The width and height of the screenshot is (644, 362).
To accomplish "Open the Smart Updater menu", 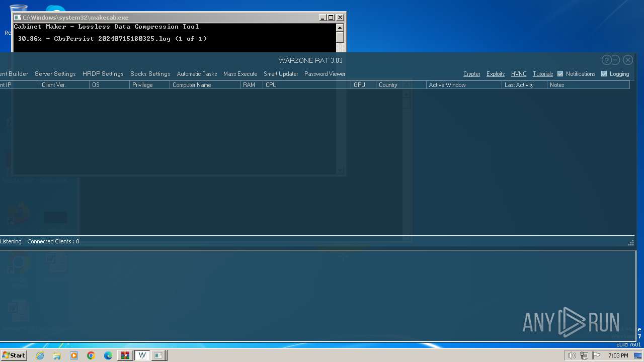I will tap(281, 74).
